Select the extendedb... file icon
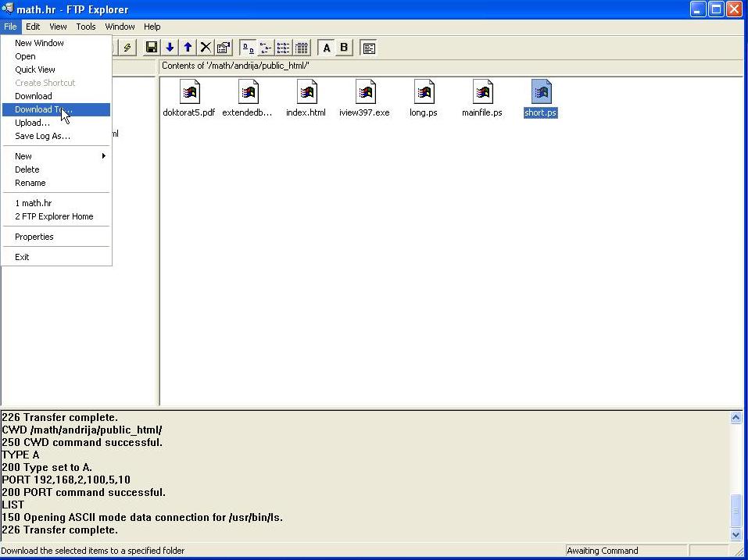The height and width of the screenshot is (560, 748). tap(248, 91)
